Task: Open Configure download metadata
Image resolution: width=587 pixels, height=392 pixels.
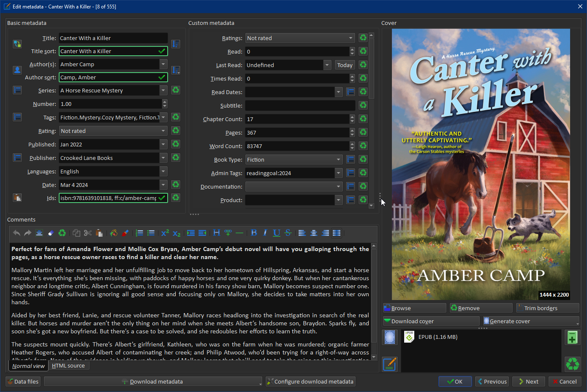Action: pyautogui.click(x=310, y=381)
